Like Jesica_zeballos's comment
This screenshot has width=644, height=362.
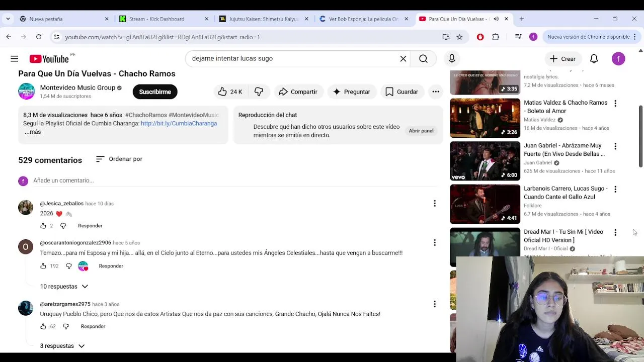point(43,226)
